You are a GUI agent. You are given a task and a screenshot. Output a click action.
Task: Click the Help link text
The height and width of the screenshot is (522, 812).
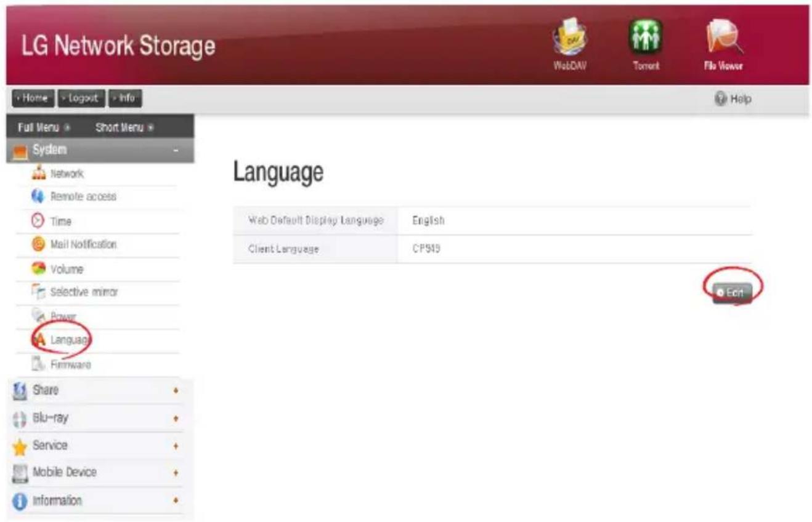point(741,98)
